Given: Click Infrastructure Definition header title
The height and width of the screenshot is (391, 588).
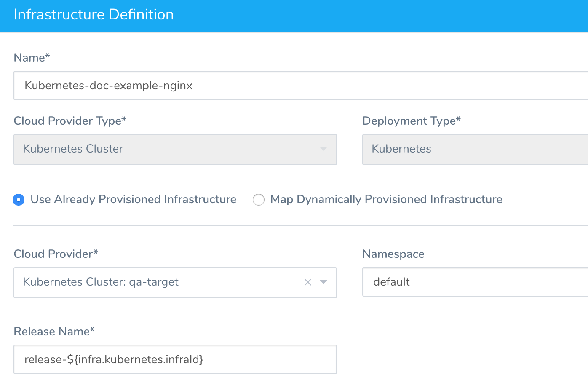Looking at the screenshot, I should click(94, 15).
